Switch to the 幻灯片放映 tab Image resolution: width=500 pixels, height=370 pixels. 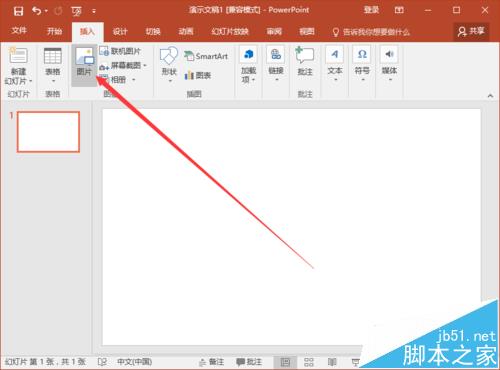[230, 31]
